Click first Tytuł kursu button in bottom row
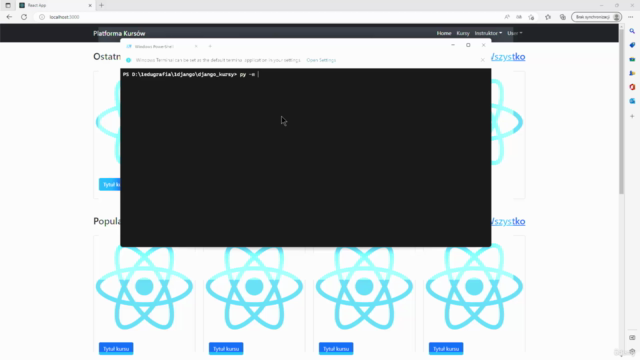The height and width of the screenshot is (360, 640). pos(116,349)
